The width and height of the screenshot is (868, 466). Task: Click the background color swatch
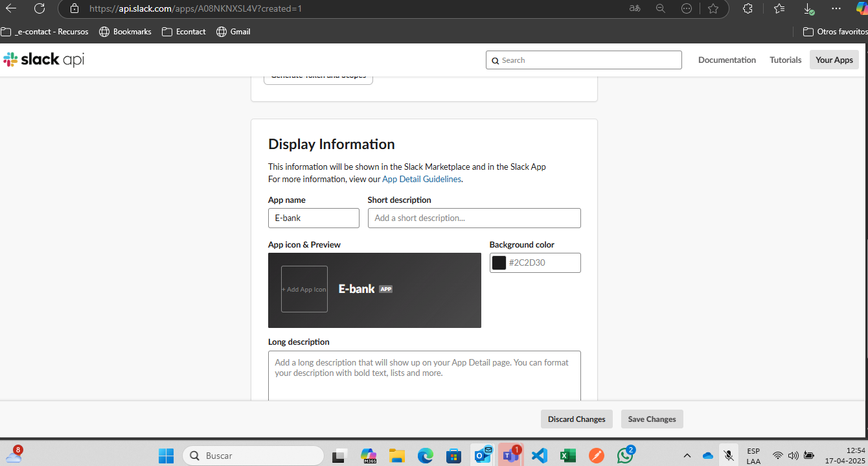pos(499,262)
